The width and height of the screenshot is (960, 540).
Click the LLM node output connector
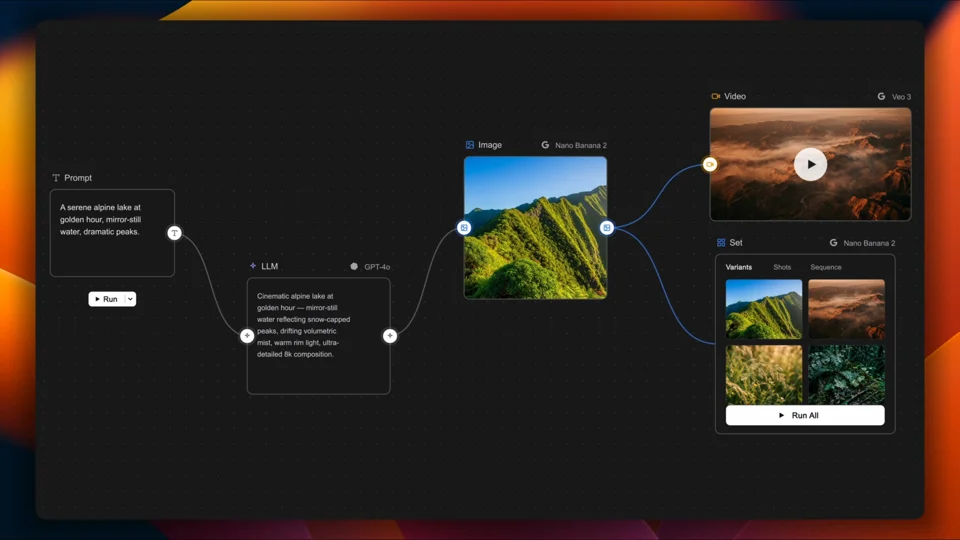coord(390,336)
